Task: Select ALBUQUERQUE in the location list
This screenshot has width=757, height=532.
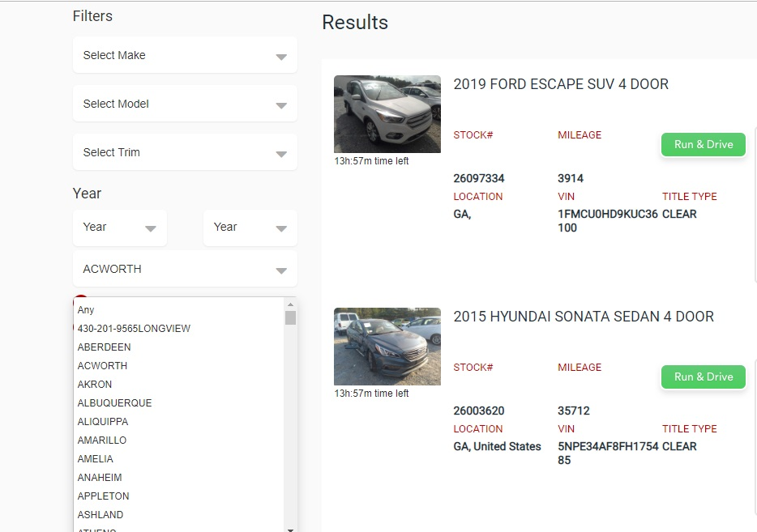Action: pos(178,403)
